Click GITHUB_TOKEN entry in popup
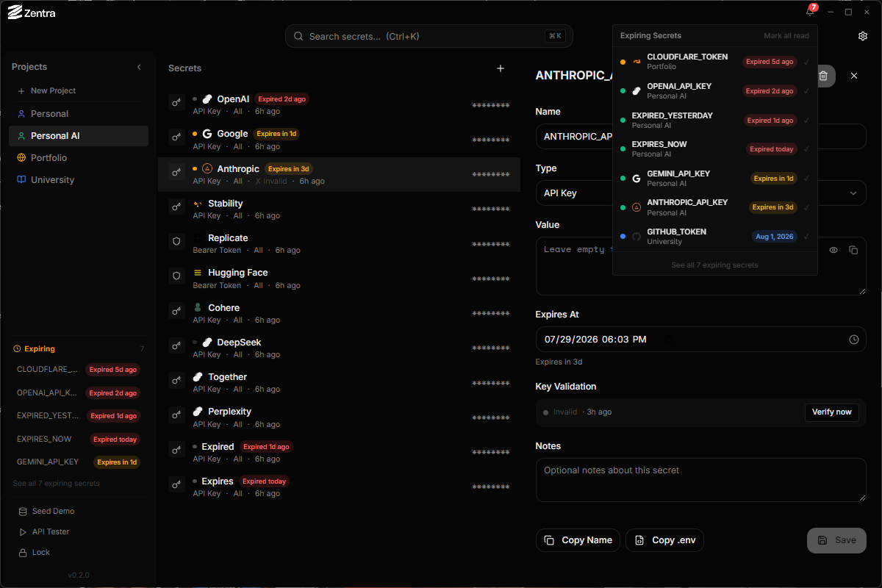882x588 pixels. pos(715,236)
